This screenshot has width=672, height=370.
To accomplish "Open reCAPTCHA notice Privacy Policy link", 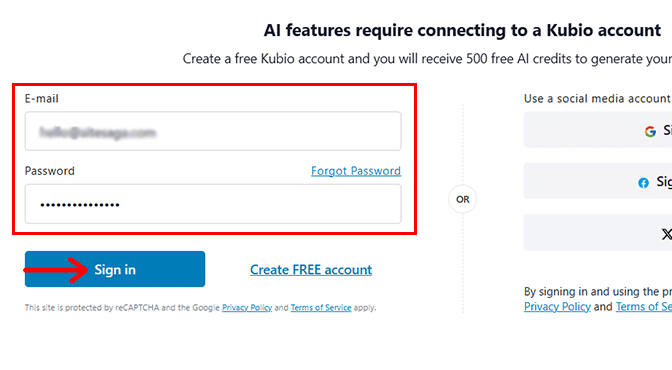I will pos(247,307).
